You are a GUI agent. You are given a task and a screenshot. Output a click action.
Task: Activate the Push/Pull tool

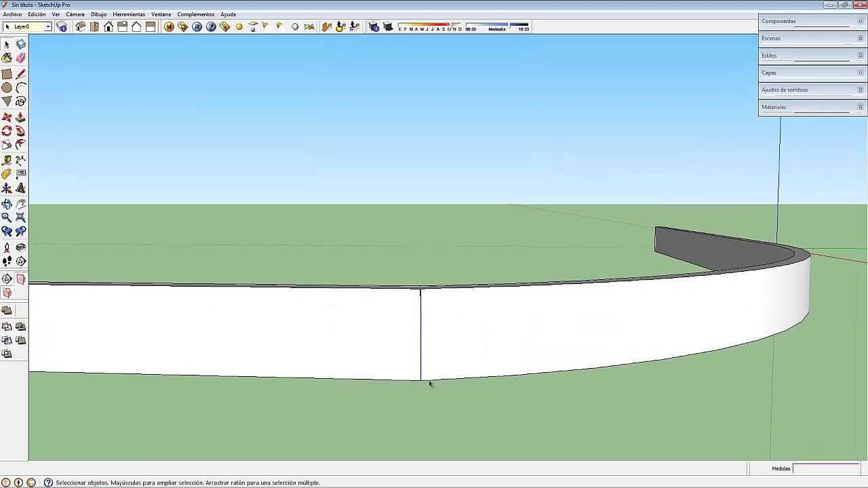pos(20,117)
